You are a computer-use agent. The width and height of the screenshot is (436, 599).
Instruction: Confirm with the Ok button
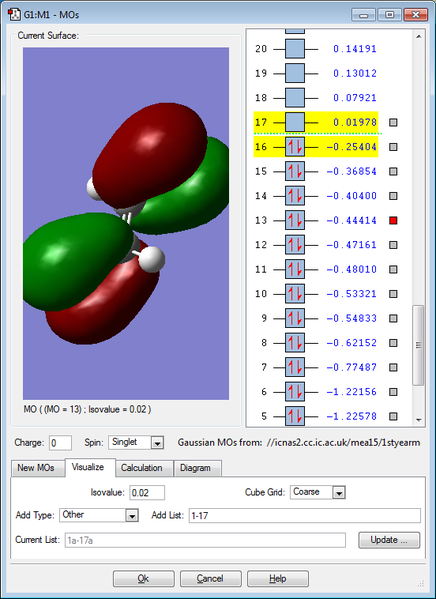143,579
